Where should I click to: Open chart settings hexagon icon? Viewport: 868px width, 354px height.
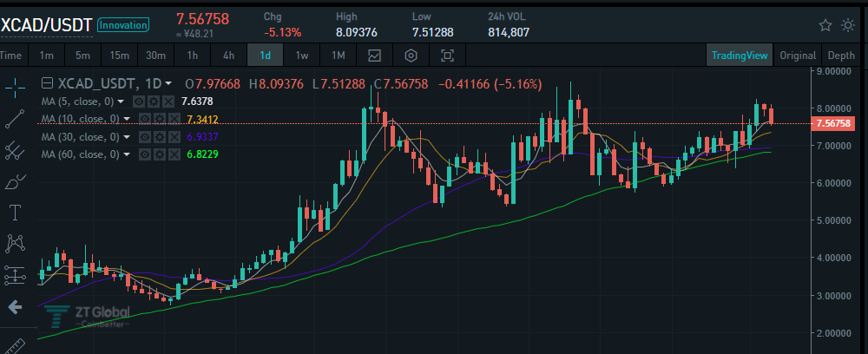[411, 56]
